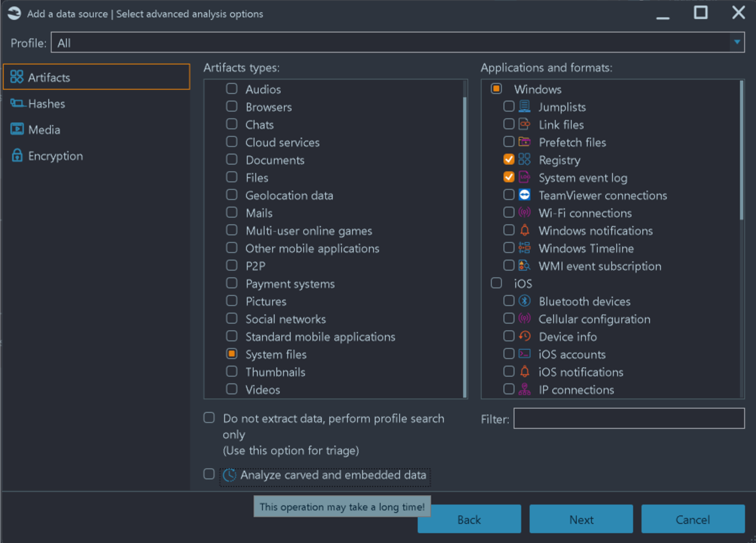Screen dimensions: 756x543
Task: Check the Bluetooth devices checkbox
Action: 509,301
